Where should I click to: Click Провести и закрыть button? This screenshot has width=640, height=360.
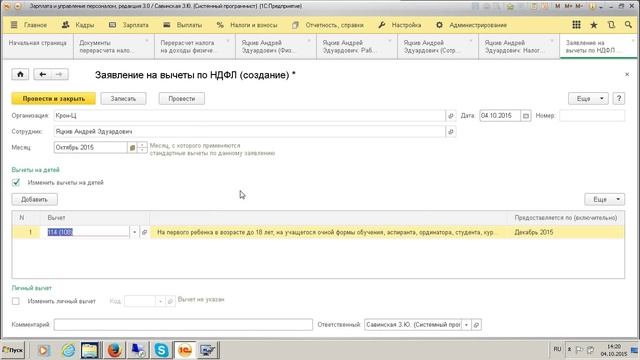click(53, 98)
